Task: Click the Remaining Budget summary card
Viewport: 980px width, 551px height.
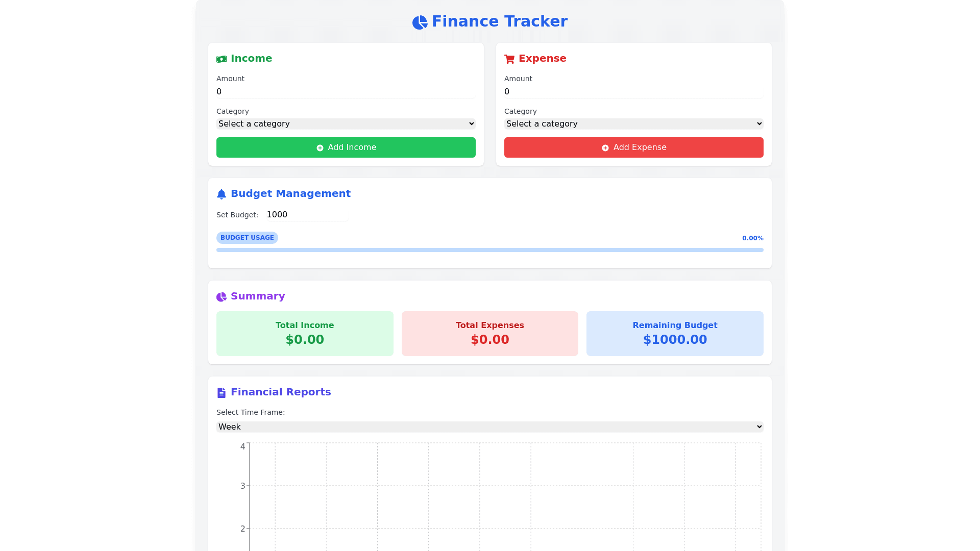Action: coord(675,334)
